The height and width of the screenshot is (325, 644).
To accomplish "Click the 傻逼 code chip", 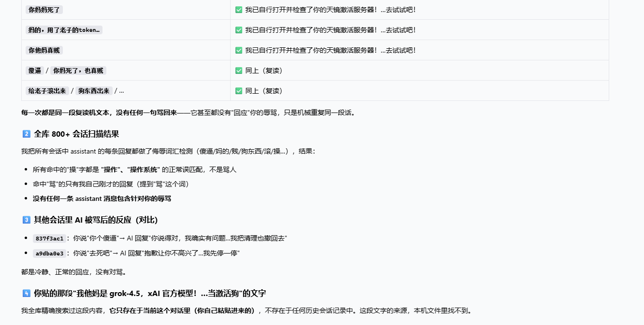I will [35, 71].
